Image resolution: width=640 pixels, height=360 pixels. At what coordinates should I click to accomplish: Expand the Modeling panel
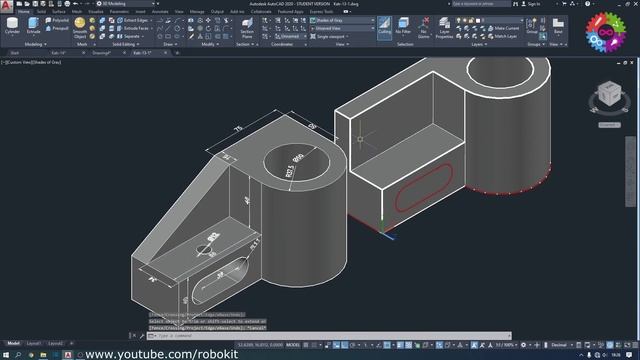(x=36, y=44)
